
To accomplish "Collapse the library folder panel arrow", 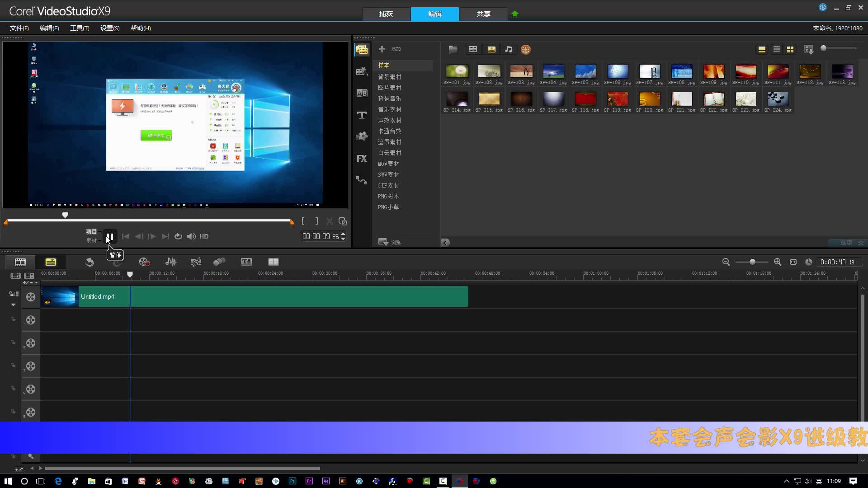I will click(445, 243).
